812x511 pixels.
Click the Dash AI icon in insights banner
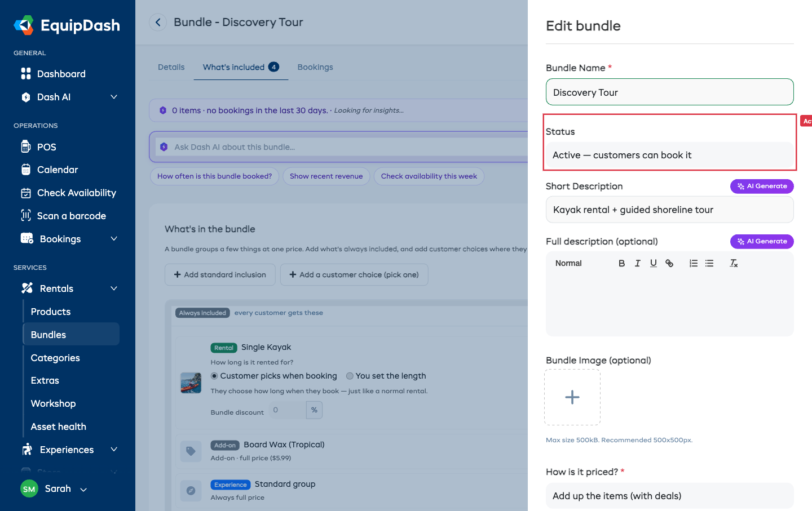click(x=163, y=110)
